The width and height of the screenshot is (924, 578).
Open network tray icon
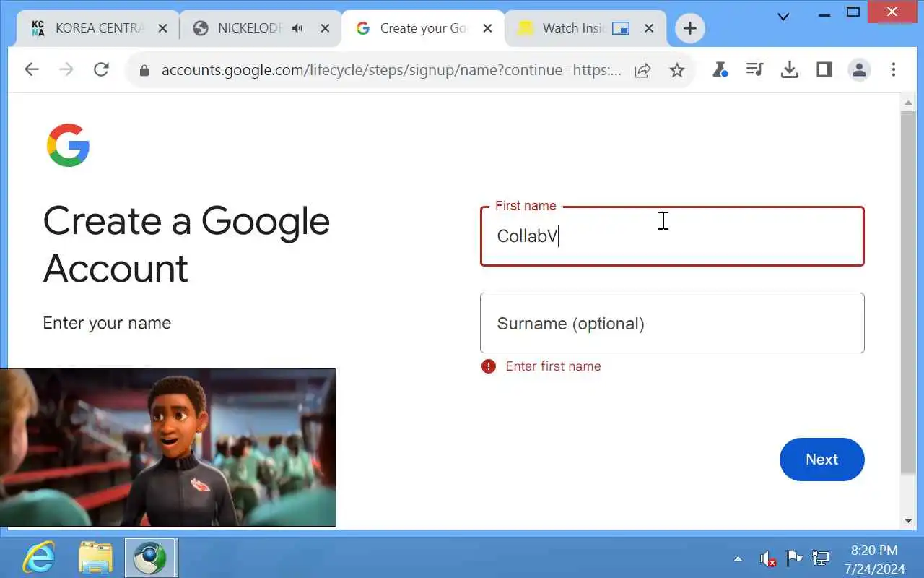pyautogui.click(x=820, y=558)
